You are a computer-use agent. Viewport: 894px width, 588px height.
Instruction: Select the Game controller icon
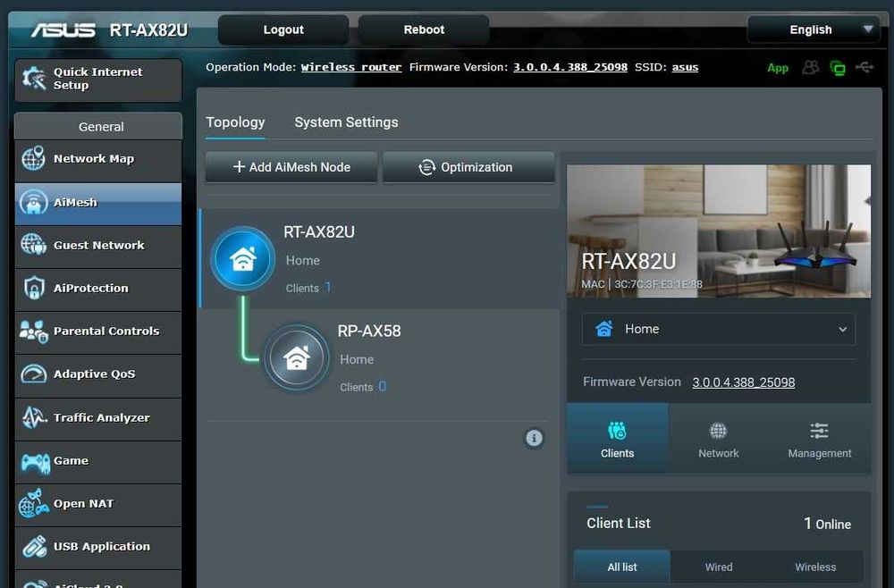point(34,462)
